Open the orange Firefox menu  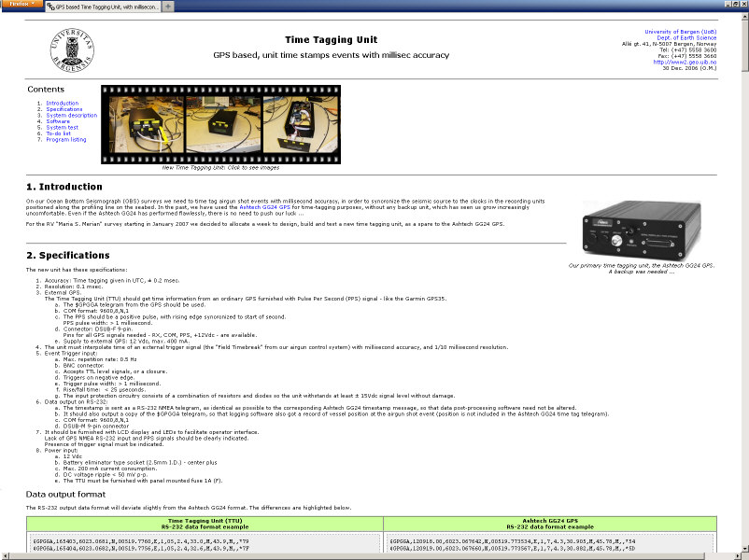[x=21, y=4]
